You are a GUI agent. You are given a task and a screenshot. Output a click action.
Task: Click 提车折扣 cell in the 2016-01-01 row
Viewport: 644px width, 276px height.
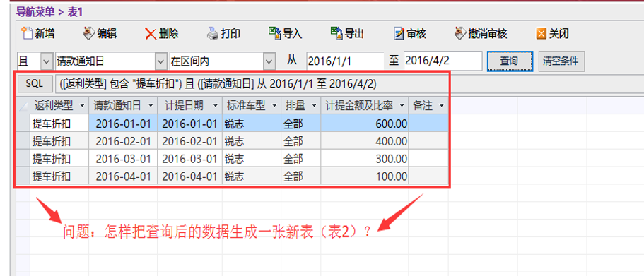pyautogui.click(x=59, y=123)
